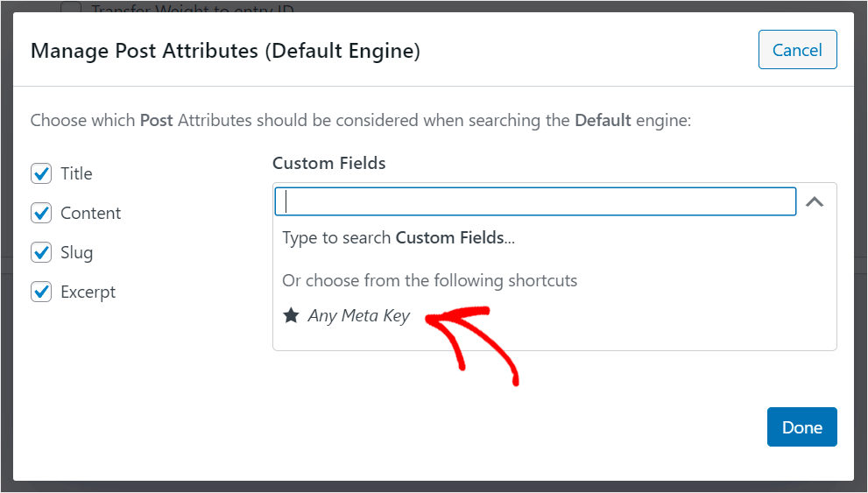The image size is (868, 493).
Task: Uncheck the Title checkbox
Action: coord(41,173)
